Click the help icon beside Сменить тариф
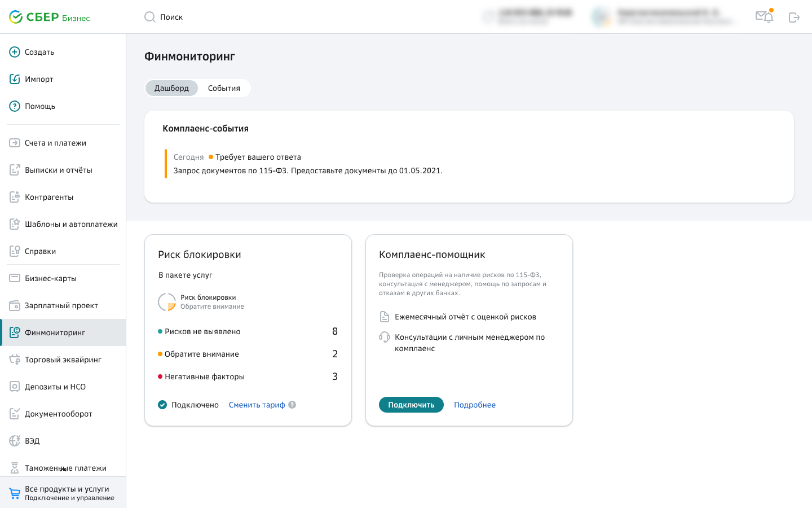 point(292,405)
